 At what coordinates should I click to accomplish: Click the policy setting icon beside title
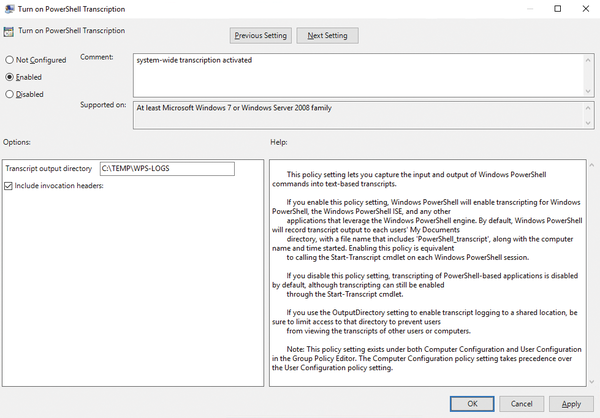[x=8, y=32]
